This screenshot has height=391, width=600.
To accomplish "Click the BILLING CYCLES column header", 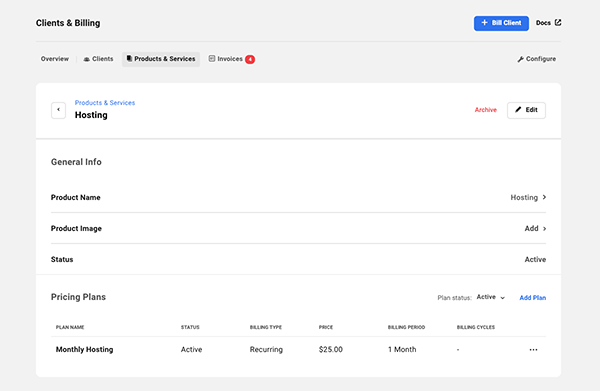I will click(x=476, y=327).
